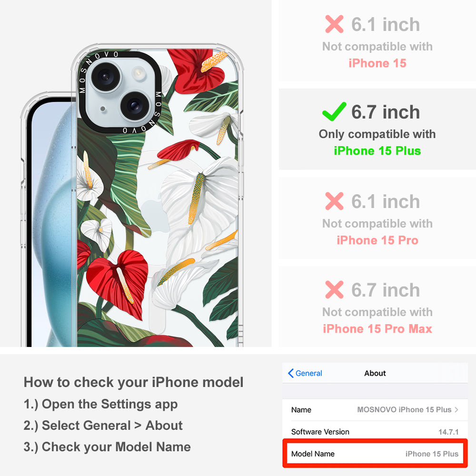
Task: Click the green checkmark beside 6.7 inch
Action: tap(334, 112)
